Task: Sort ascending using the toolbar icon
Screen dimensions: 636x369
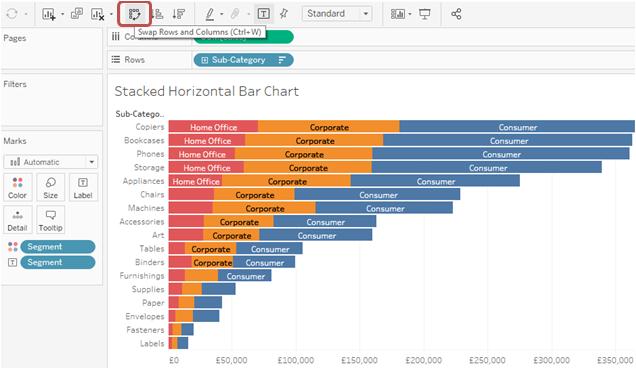Action: 159,14
